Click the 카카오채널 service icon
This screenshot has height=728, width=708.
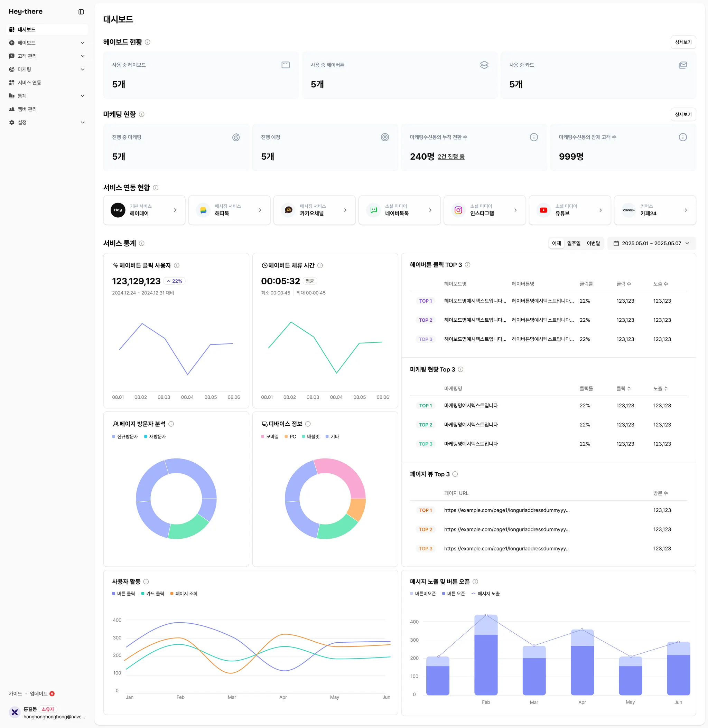pos(288,210)
